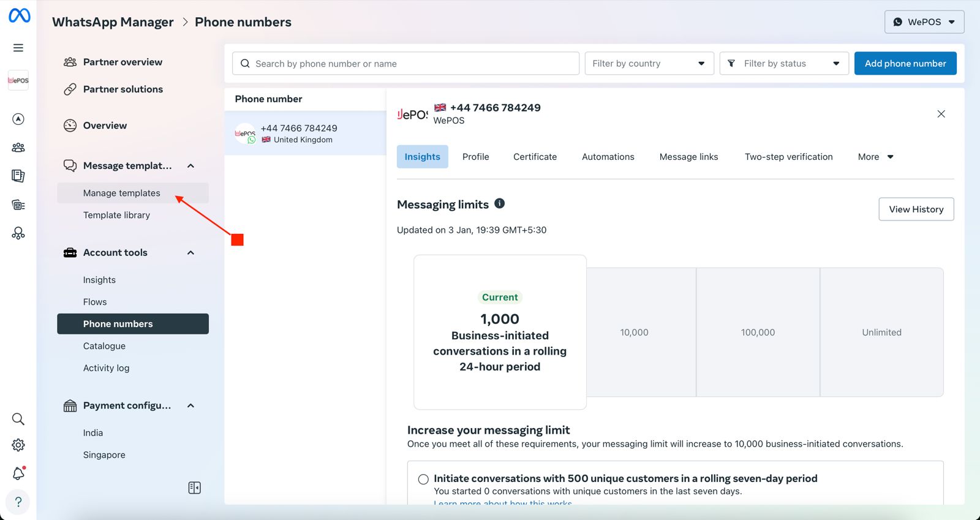Select Initiate conversations with 500 customers radio
This screenshot has width=980, height=520.
coord(423,480)
